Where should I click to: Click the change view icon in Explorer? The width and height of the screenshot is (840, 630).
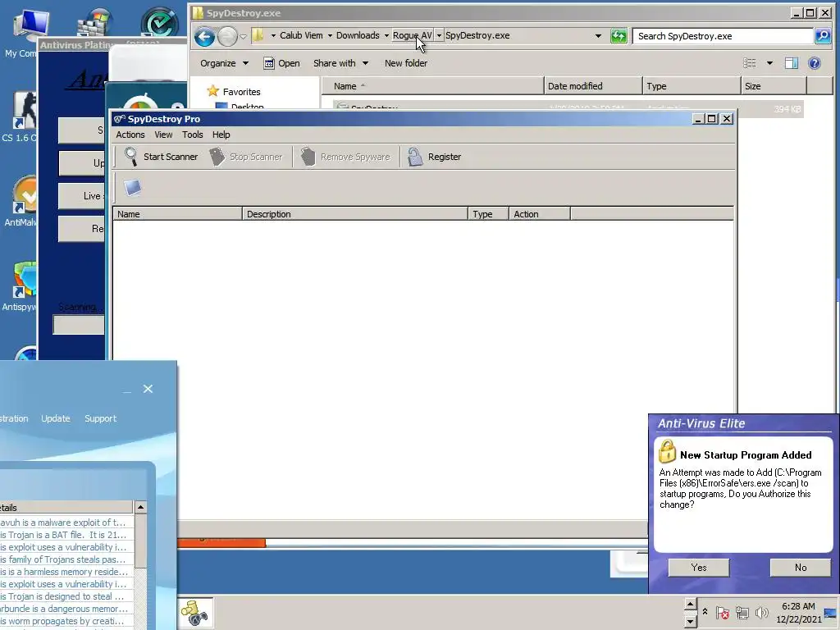(750, 63)
